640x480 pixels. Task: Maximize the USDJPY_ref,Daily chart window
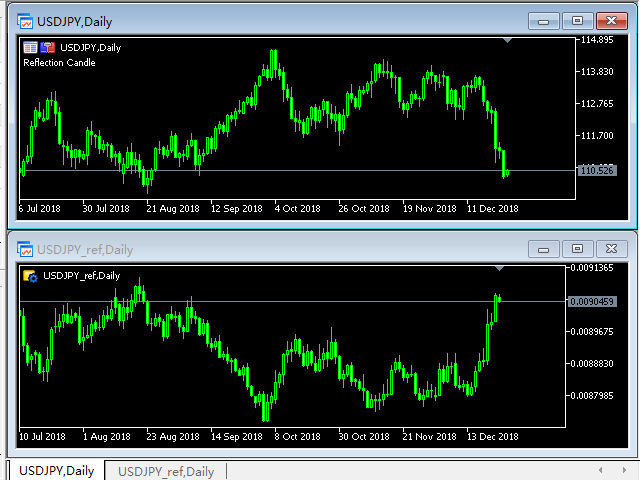(x=577, y=249)
